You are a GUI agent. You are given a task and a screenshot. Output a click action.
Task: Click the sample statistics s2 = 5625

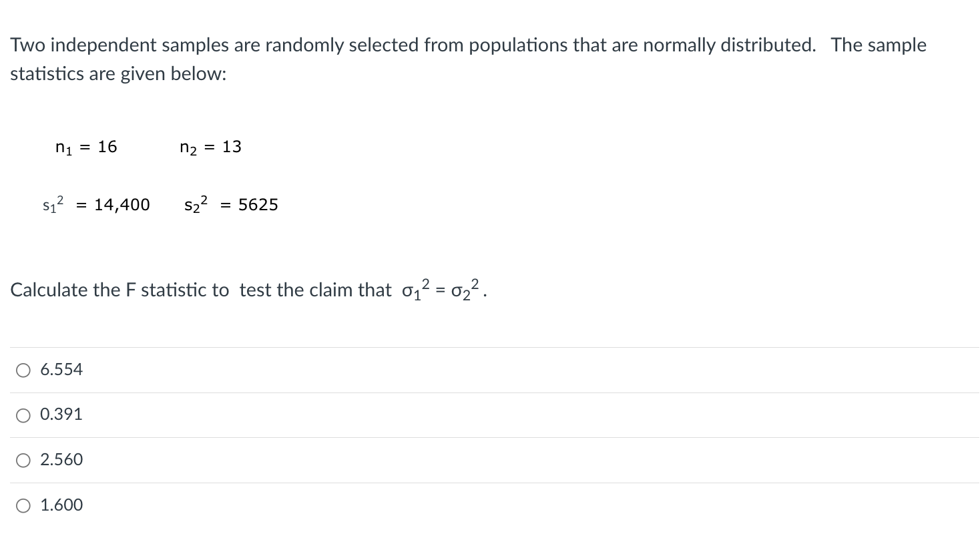coord(231,204)
